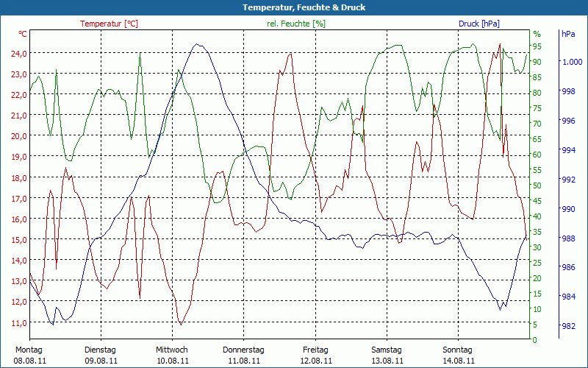Viewport: 588px width, 368px height.
Task: Click the '08.08.11' date label
Action: point(30,361)
